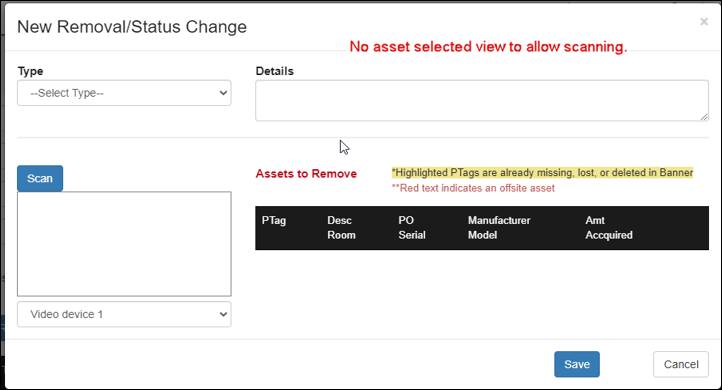Click the Type field label
Screen dimensions: 722x390
(30, 71)
